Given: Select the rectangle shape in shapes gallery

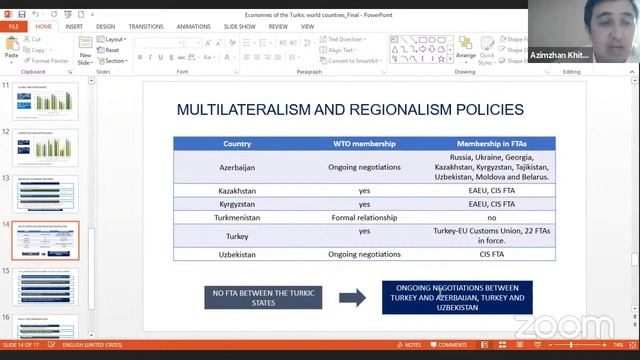Looking at the screenshot, I should [423, 40].
